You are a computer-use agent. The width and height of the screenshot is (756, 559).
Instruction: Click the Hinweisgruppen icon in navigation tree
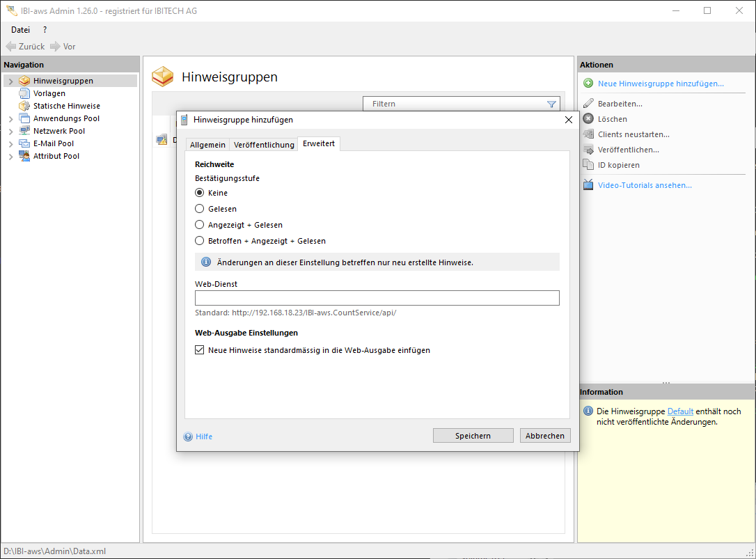pos(24,81)
